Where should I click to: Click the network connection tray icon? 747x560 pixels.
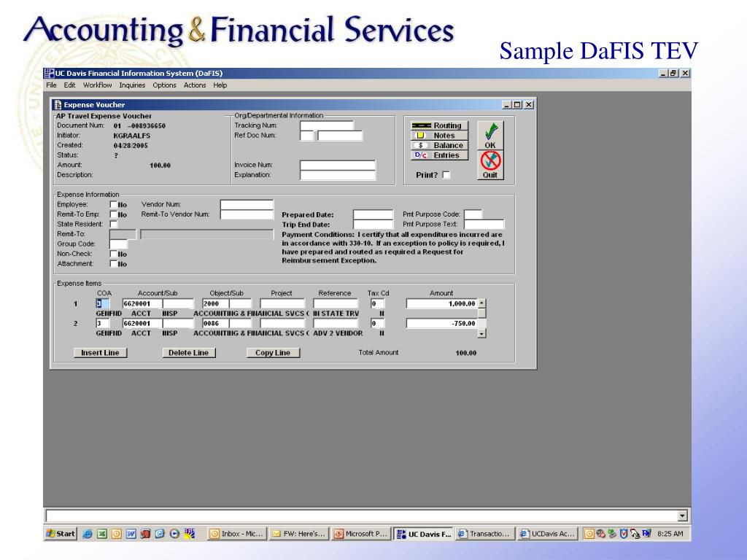coord(635,534)
